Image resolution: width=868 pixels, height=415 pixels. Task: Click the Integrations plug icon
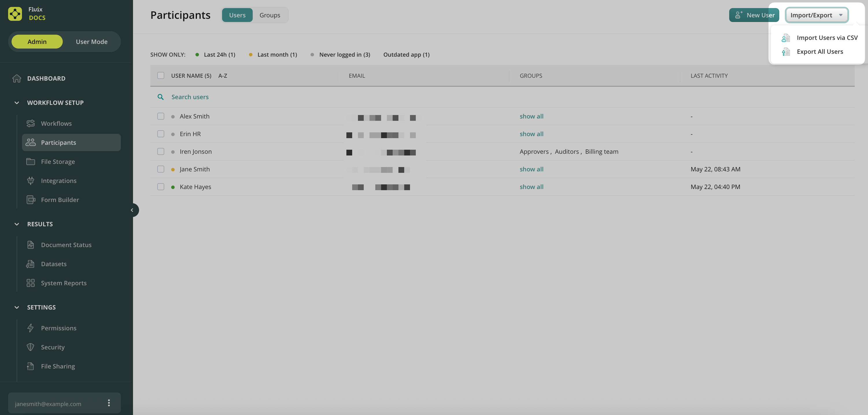pos(31,181)
